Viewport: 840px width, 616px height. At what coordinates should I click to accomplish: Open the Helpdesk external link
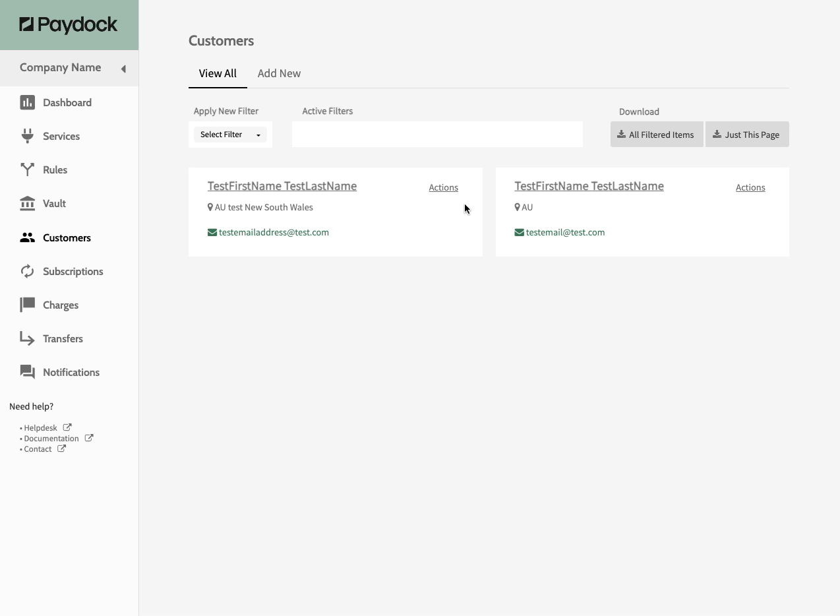tap(41, 428)
